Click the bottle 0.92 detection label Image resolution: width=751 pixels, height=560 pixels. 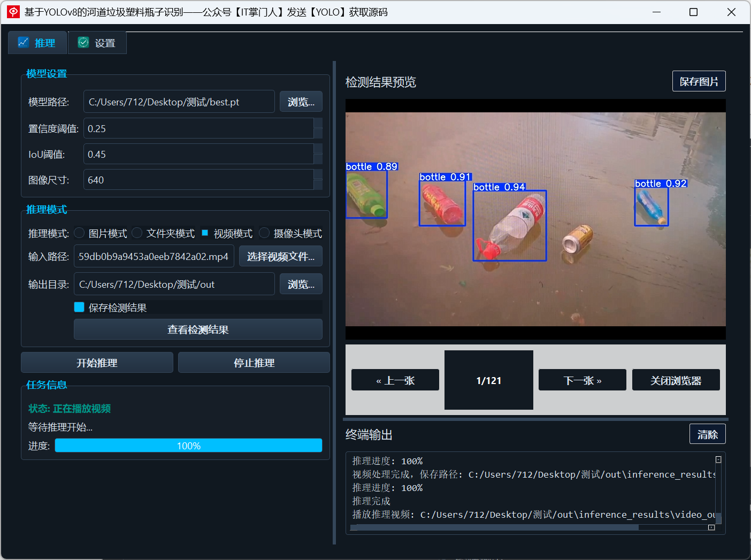(x=661, y=183)
